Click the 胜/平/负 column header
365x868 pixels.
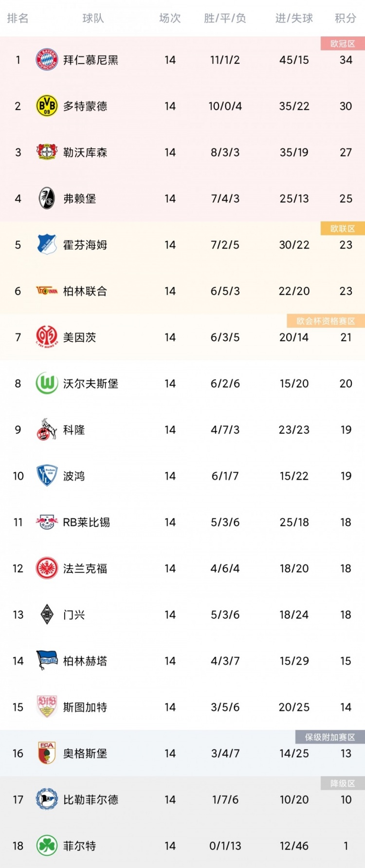[225, 18]
